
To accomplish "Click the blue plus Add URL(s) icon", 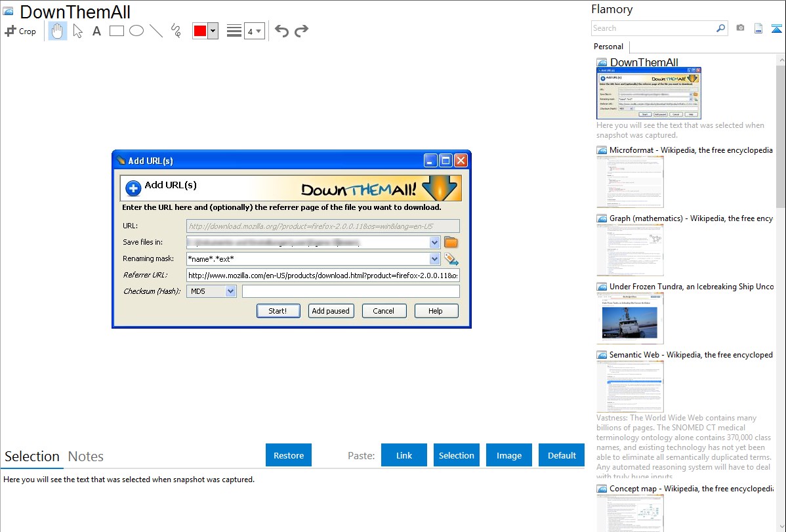I will tap(133, 188).
